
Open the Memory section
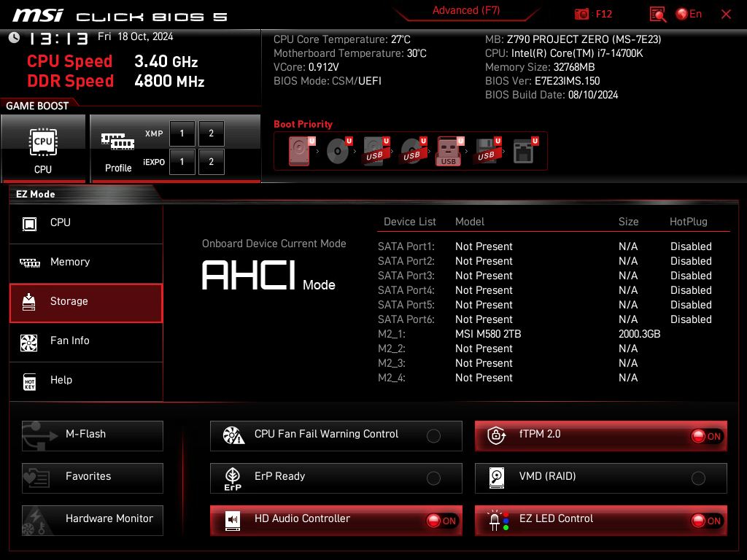point(86,262)
